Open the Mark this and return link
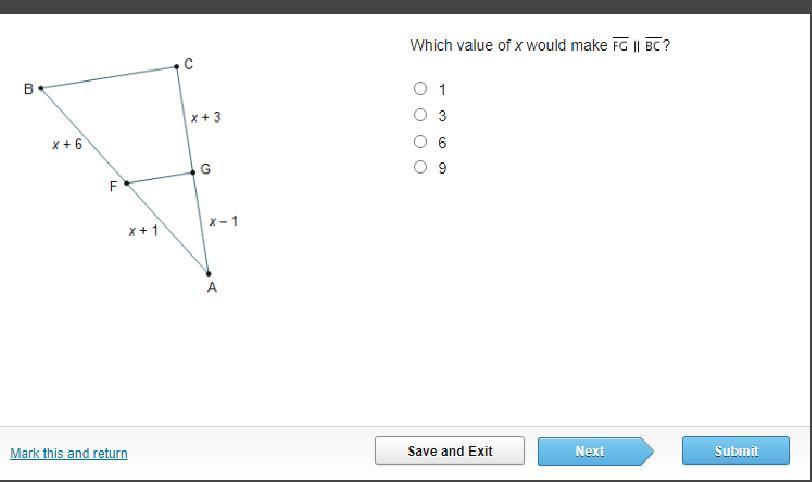812x482 pixels. pyautogui.click(x=69, y=453)
